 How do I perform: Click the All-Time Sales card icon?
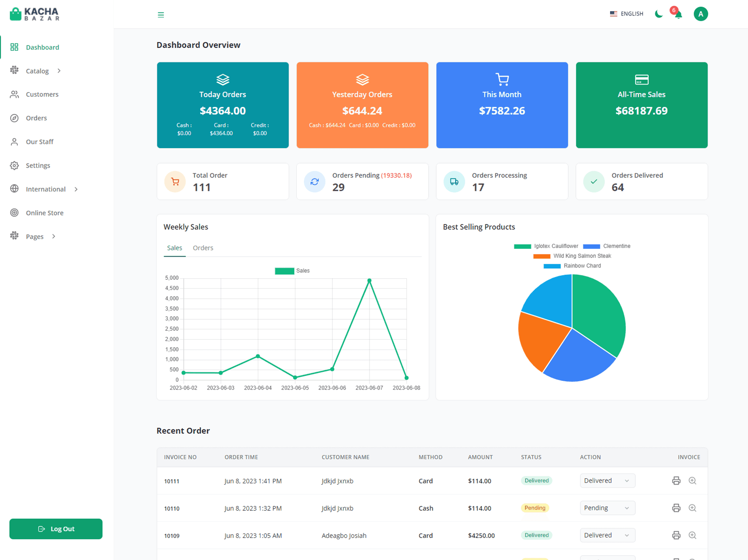[x=642, y=79]
